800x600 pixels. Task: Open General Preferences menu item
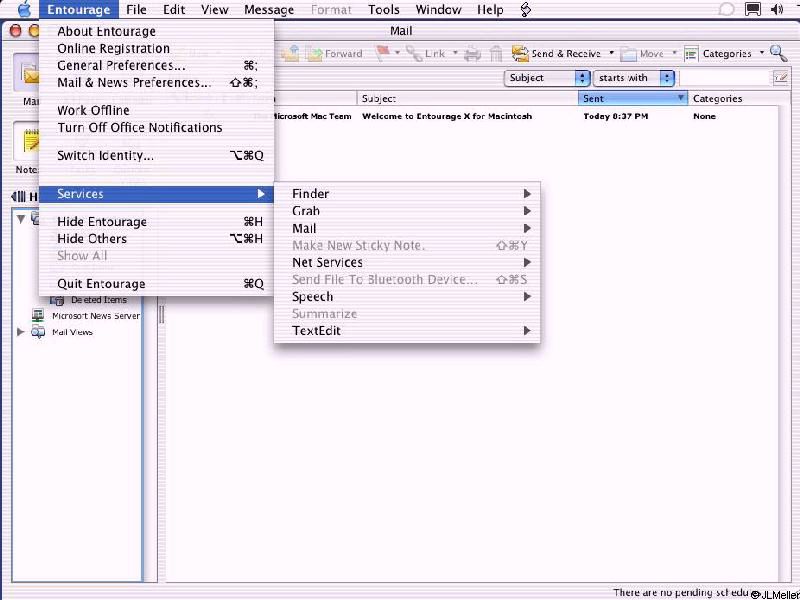coord(157,66)
